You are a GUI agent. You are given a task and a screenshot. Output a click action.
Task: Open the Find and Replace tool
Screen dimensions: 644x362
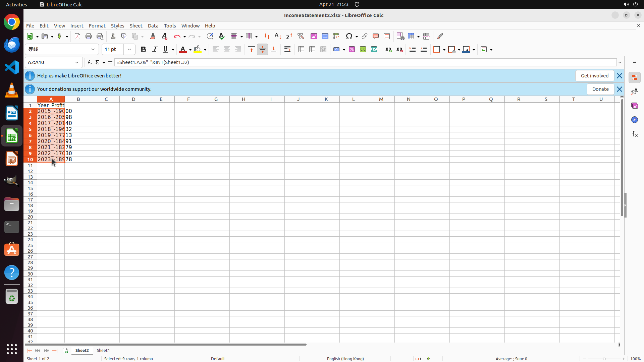tap(210, 37)
